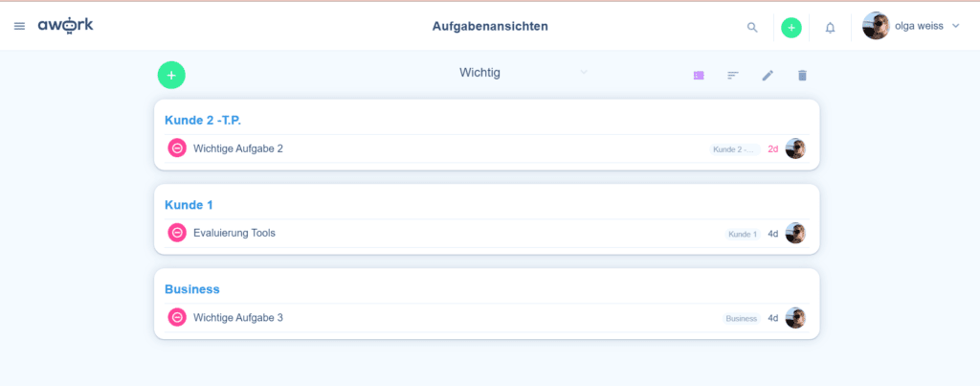Click the awork logo
The width and height of the screenshot is (980, 386).
click(66, 26)
